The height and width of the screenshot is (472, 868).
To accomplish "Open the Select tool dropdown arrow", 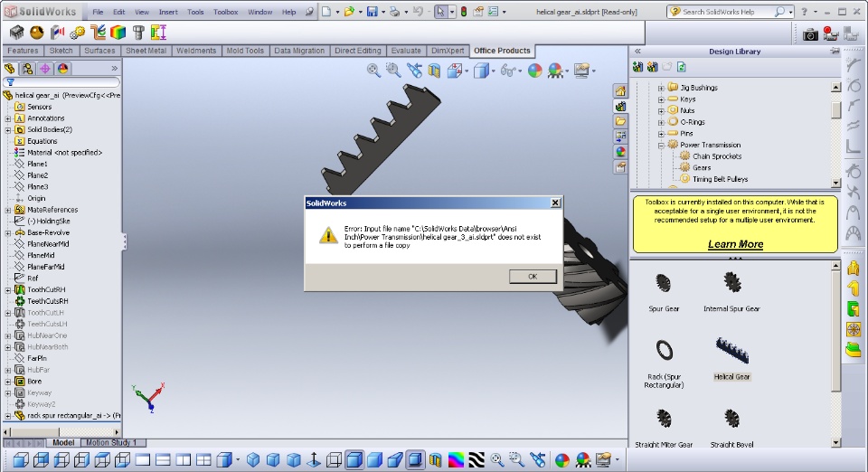I will (x=452, y=12).
